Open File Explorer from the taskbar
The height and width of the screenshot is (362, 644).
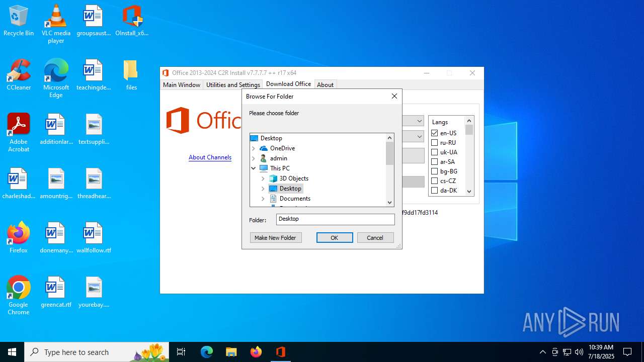pyautogui.click(x=231, y=352)
